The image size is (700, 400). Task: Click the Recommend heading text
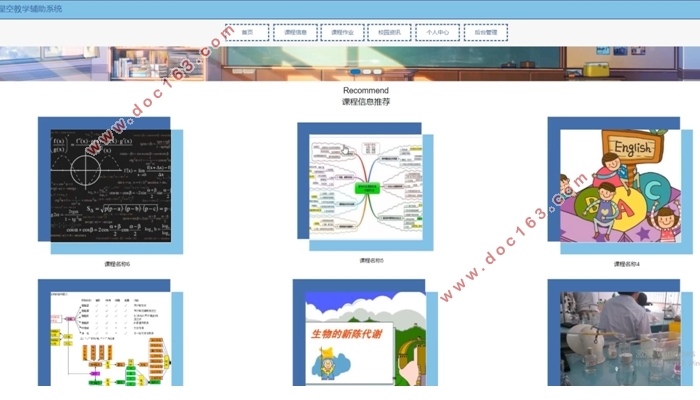click(x=366, y=90)
